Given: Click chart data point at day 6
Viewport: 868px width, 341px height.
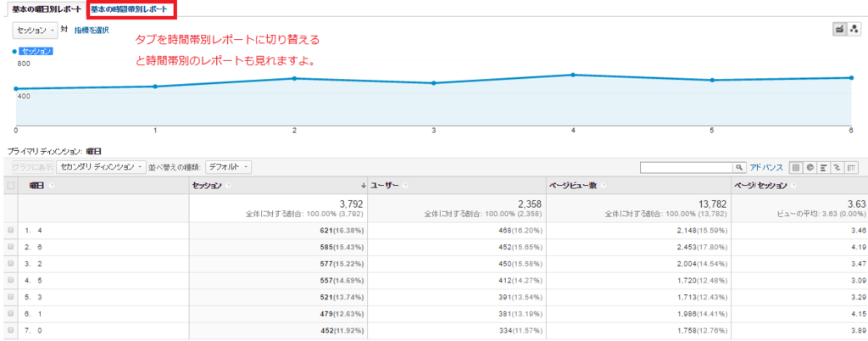Looking at the screenshot, I should [x=851, y=77].
